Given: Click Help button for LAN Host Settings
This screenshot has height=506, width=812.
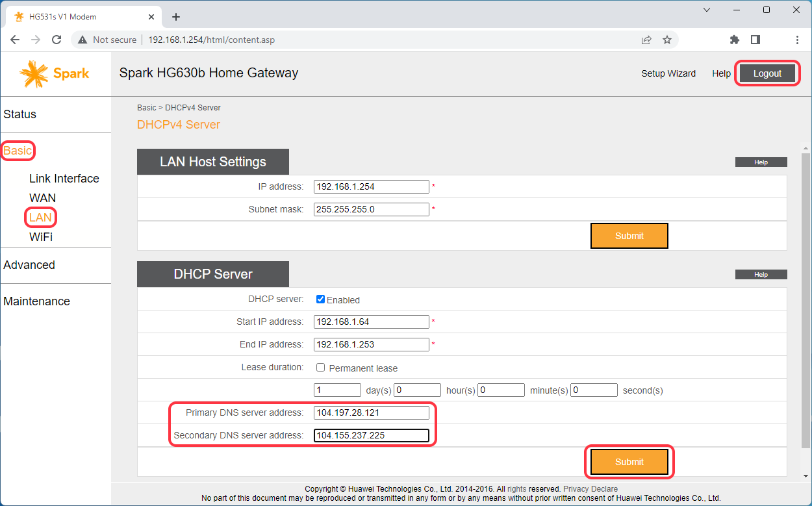Looking at the screenshot, I should tap(761, 162).
